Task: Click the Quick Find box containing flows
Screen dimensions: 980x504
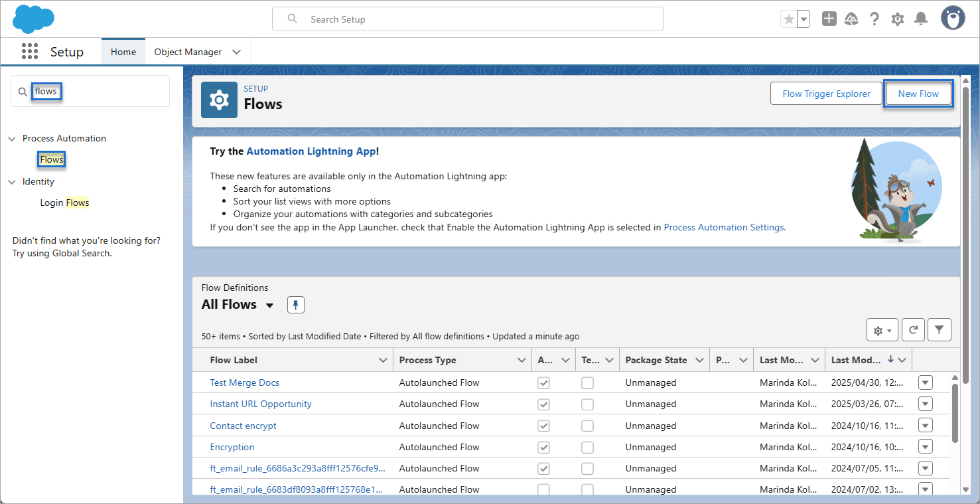Action: coord(90,91)
